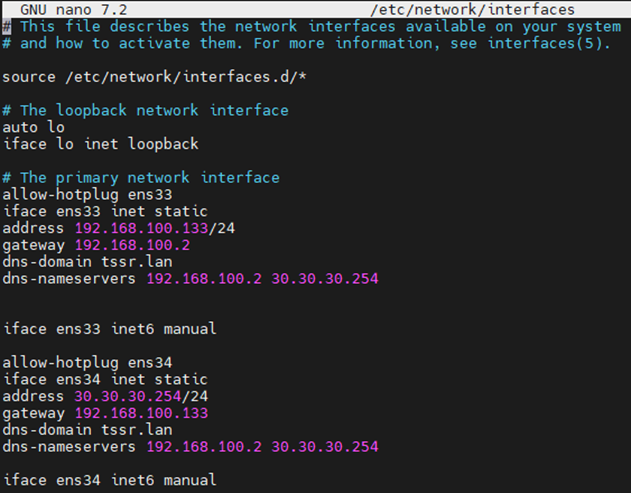Click 'iface ens33 inet static' line
Viewport: 631px width, 493px height.
pyautogui.click(x=105, y=211)
